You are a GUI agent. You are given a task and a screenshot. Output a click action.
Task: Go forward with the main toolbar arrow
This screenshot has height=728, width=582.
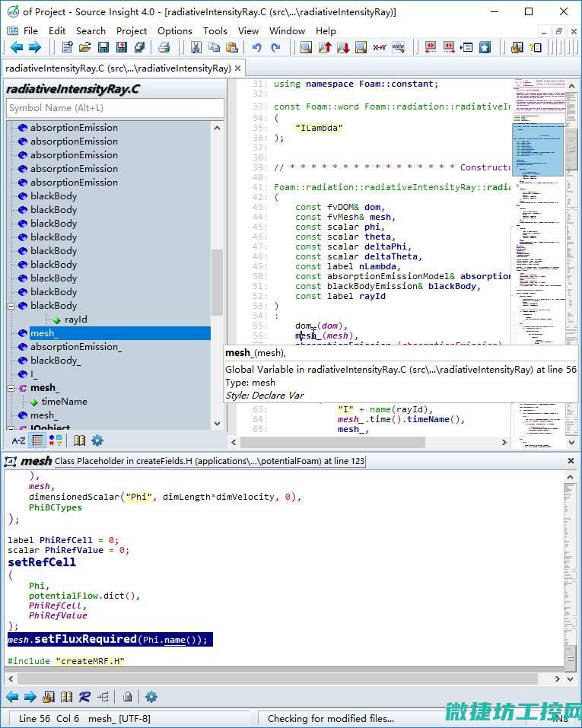[x=35, y=47]
